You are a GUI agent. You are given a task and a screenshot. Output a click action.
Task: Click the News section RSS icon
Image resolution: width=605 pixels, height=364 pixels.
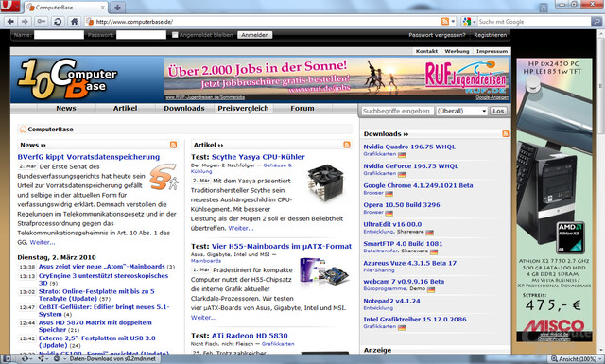(173, 145)
